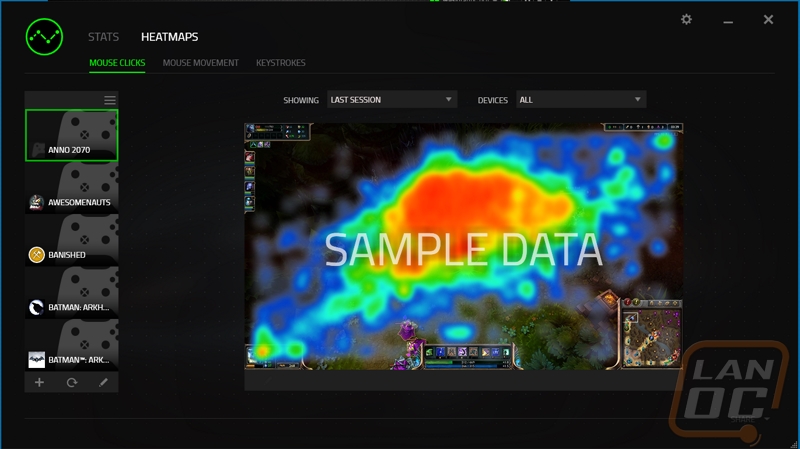
Task: Open settings with the gear icon
Action: pyautogui.click(x=686, y=20)
